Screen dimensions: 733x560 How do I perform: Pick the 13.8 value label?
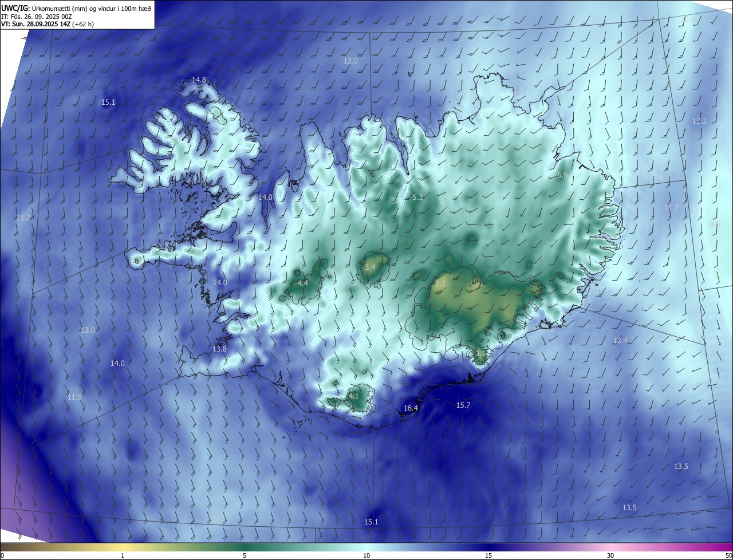coord(219,349)
